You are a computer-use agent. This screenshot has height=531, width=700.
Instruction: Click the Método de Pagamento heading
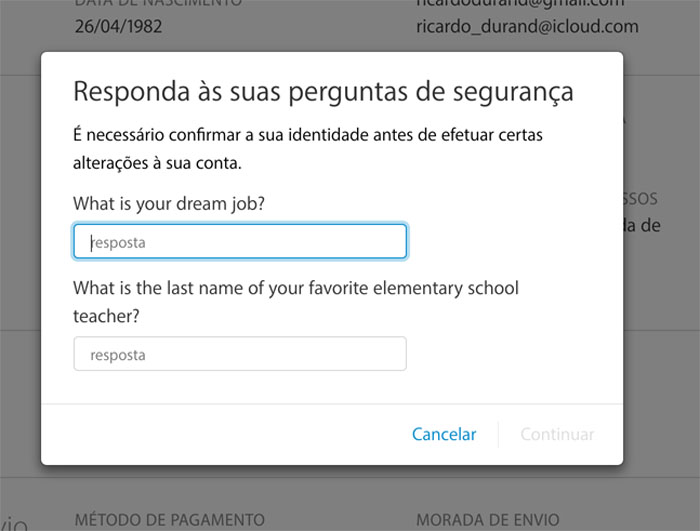pyautogui.click(x=169, y=520)
